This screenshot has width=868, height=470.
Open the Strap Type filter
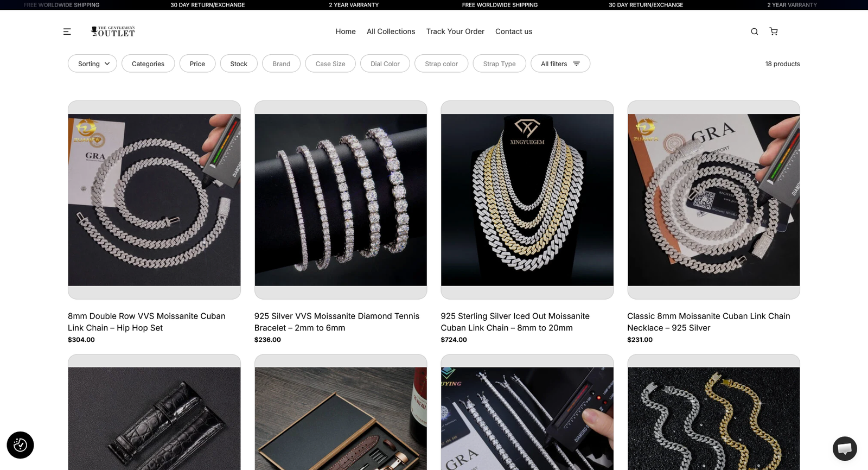500,63
